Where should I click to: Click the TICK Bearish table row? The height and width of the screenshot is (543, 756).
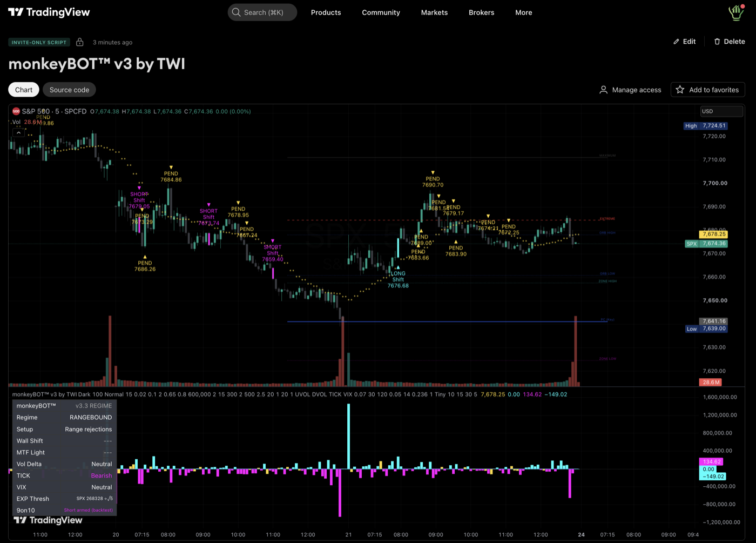tap(64, 475)
